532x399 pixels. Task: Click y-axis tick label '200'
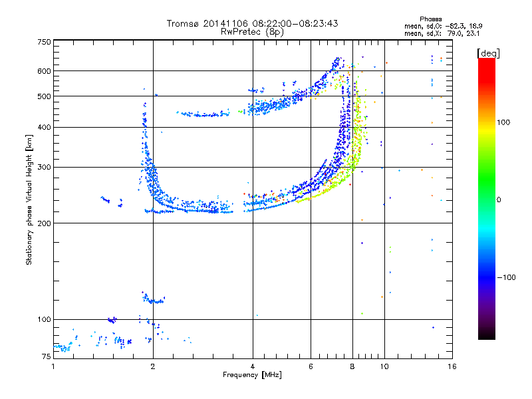[44, 223]
